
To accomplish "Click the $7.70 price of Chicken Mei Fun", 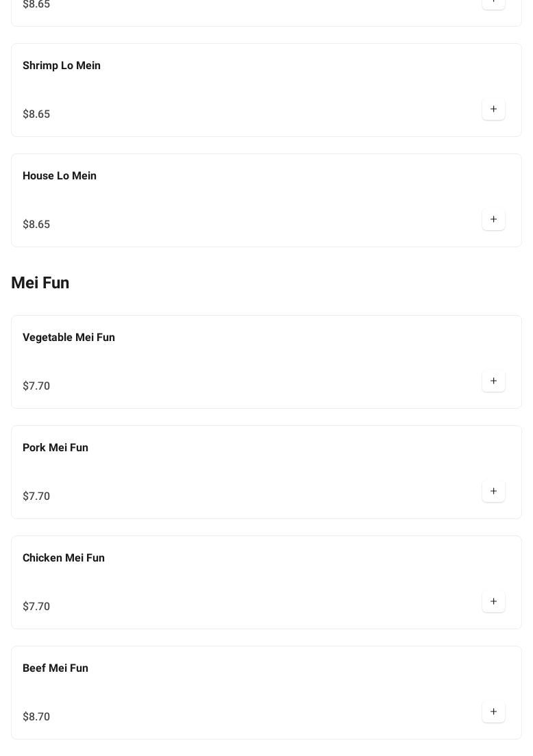I will pos(36,607).
